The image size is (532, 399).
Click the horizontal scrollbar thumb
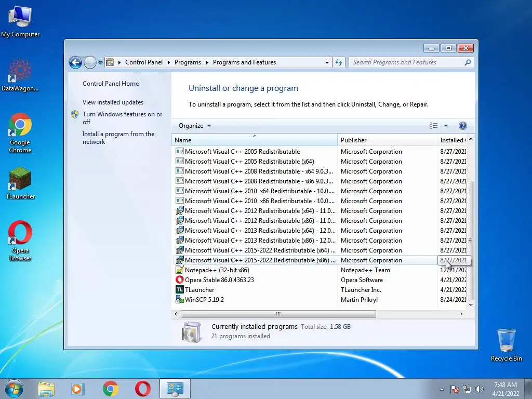point(278,314)
